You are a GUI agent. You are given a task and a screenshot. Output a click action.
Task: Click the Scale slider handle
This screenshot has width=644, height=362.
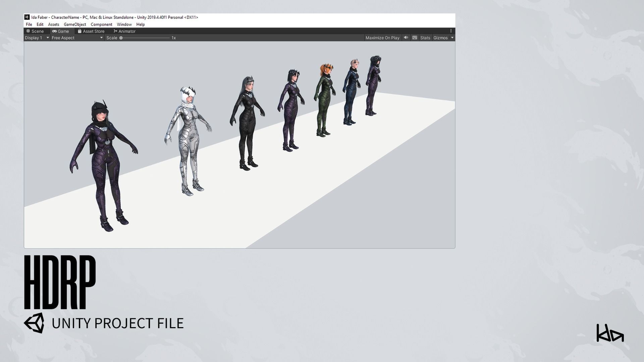[x=121, y=38]
